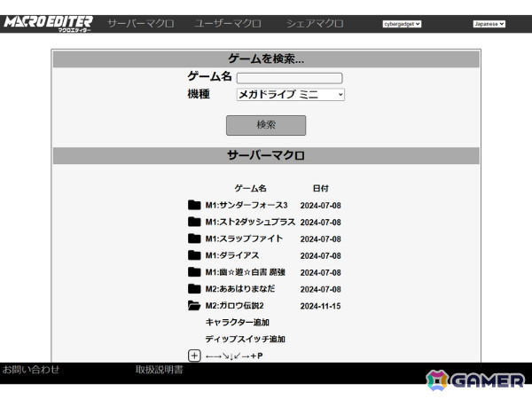Open the Japanese language dropdown
The width and height of the screenshot is (532, 399).
point(489,24)
